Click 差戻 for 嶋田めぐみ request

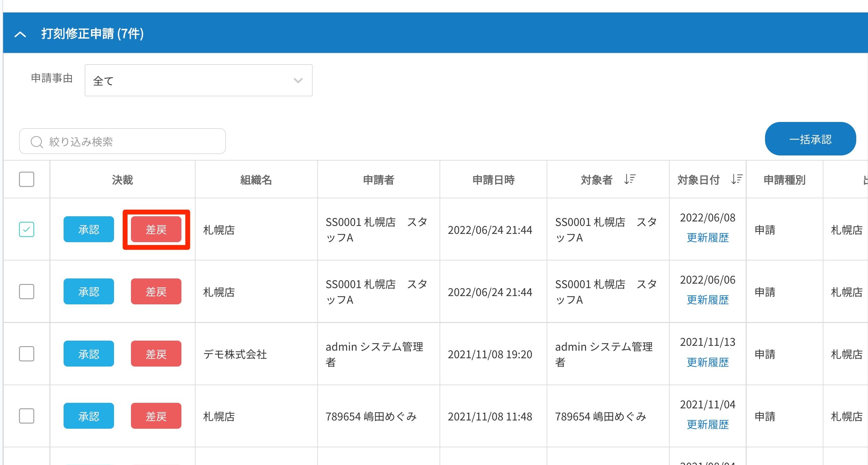pyautogui.click(x=156, y=416)
